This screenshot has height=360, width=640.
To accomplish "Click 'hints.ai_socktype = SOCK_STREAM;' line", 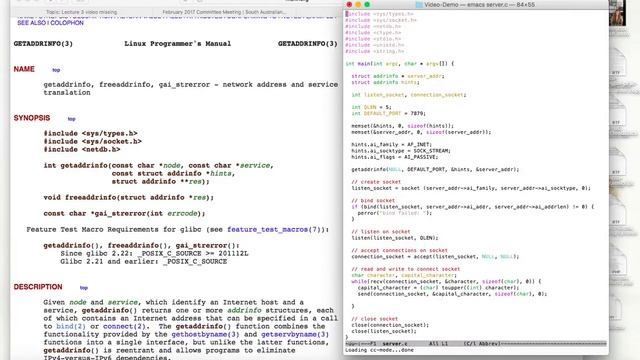I will pyautogui.click(x=401, y=151).
